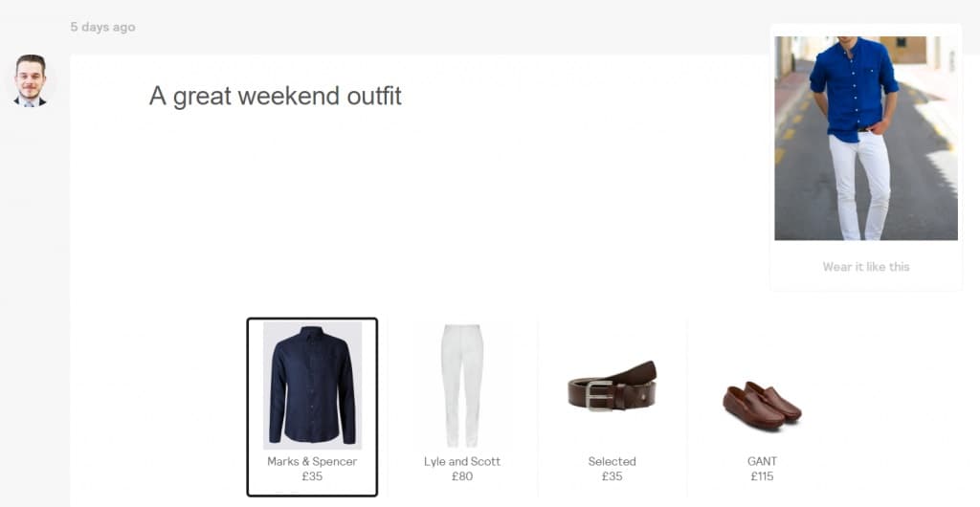Image resolution: width=980 pixels, height=507 pixels.
Task: Click the Lyle and Scott brand label
Action: (x=462, y=461)
